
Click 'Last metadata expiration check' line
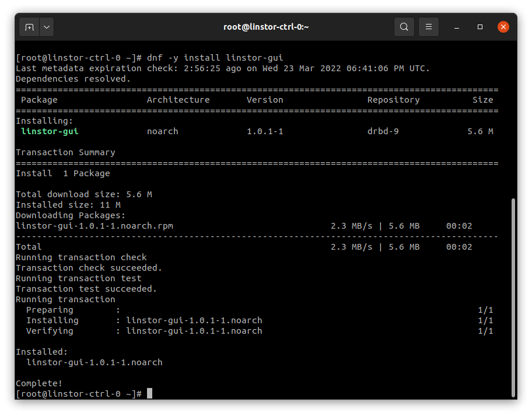[223, 68]
